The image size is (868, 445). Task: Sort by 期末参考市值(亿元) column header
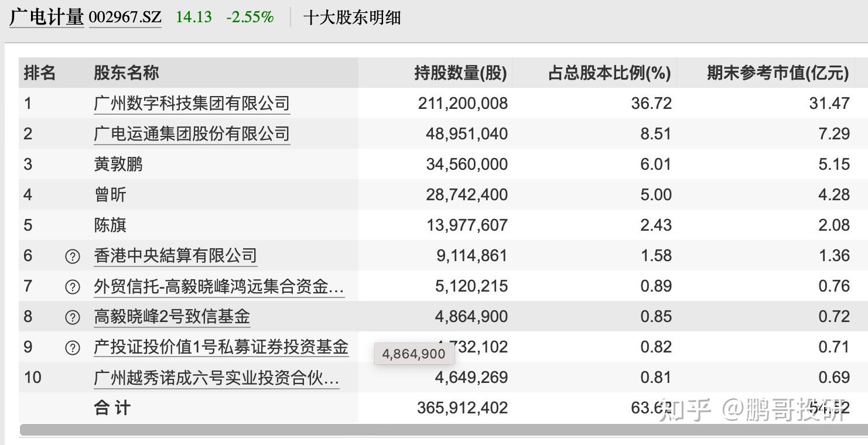click(777, 73)
